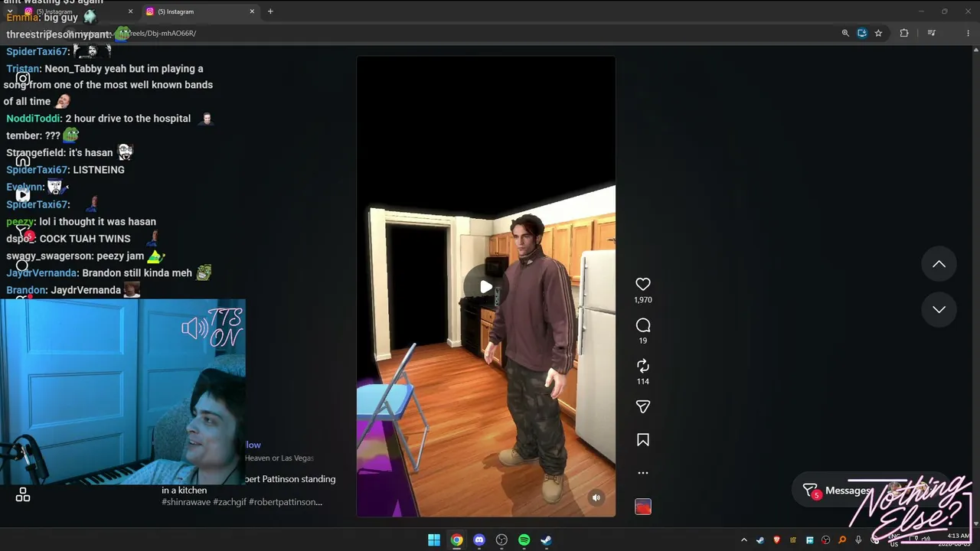The height and width of the screenshot is (551, 980).
Task: Open the Windows Start menu
Action: point(434,540)
